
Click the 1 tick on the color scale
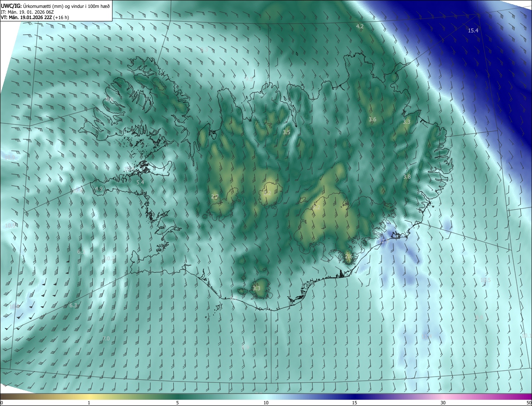click(89, 403)
